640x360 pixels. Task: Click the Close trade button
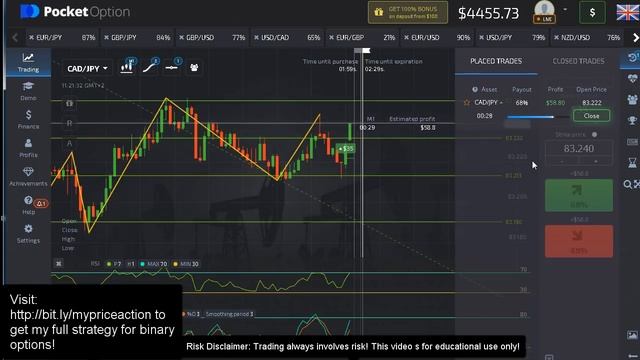(x=591, y=116)
